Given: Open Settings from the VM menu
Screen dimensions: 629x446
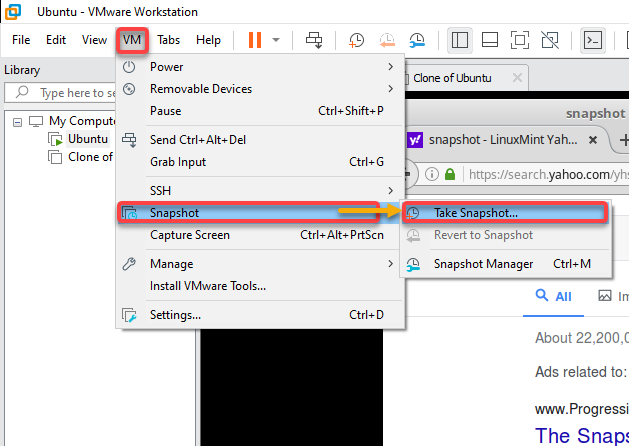Looking at the screenshot, I should 260,314.
